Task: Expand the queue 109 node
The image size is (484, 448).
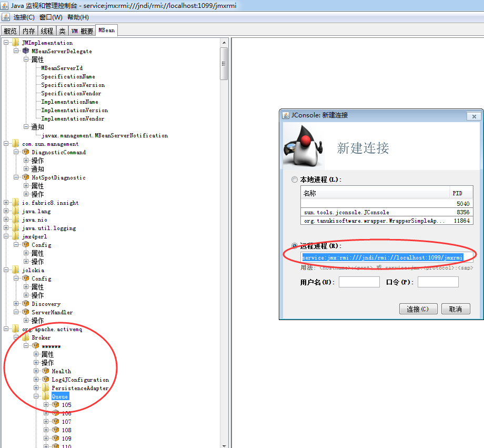Action: click(x=46, y=439)
